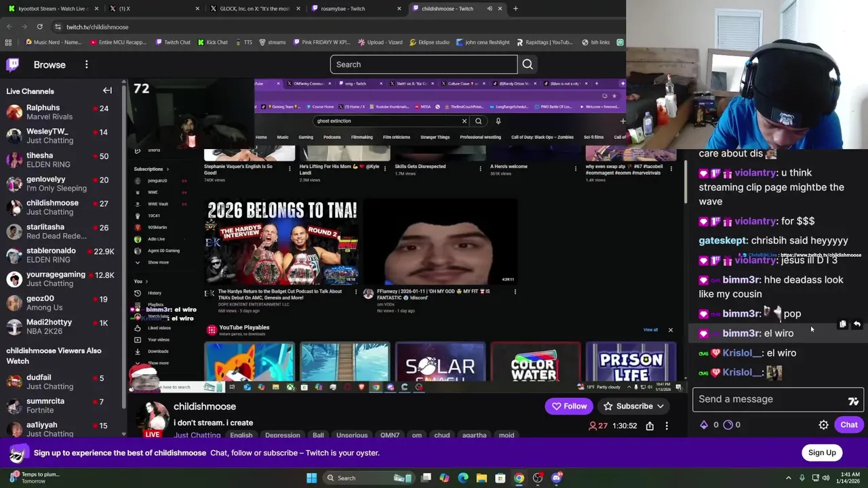Reload the page with browser refresh icon

tap(40, 26)
